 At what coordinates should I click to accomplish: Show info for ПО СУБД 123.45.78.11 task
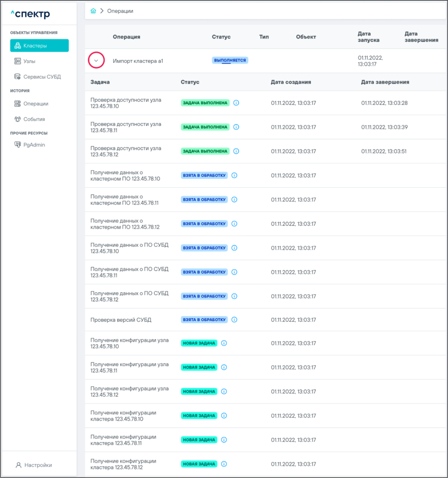pyautogui.click(x=234, y=272)
